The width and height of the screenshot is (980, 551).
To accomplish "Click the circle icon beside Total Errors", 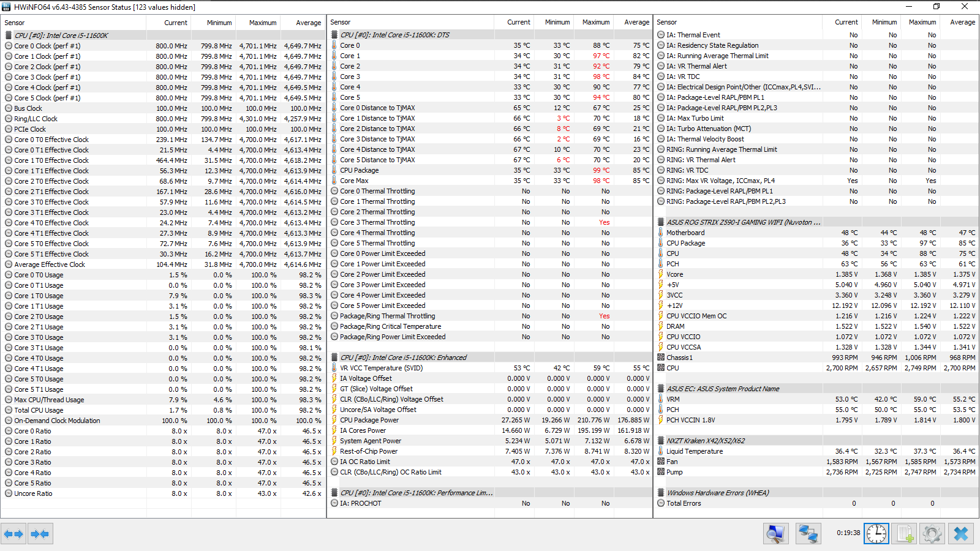I will (661, 503).
